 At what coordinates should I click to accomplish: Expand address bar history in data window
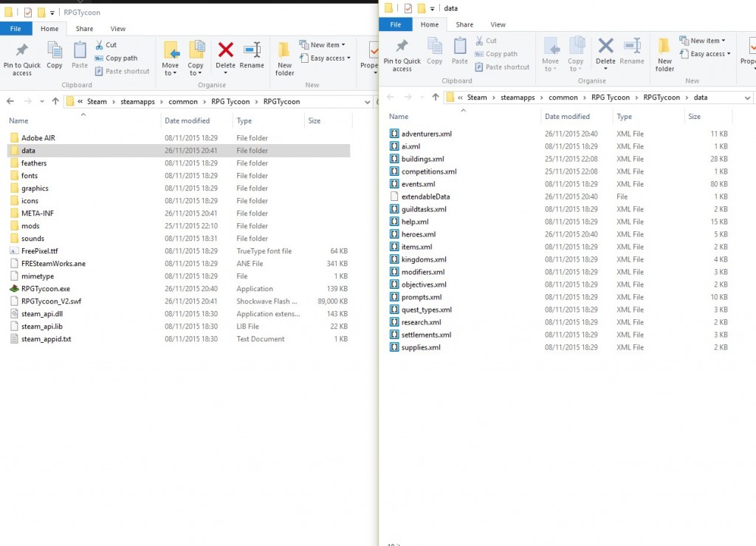747,98
